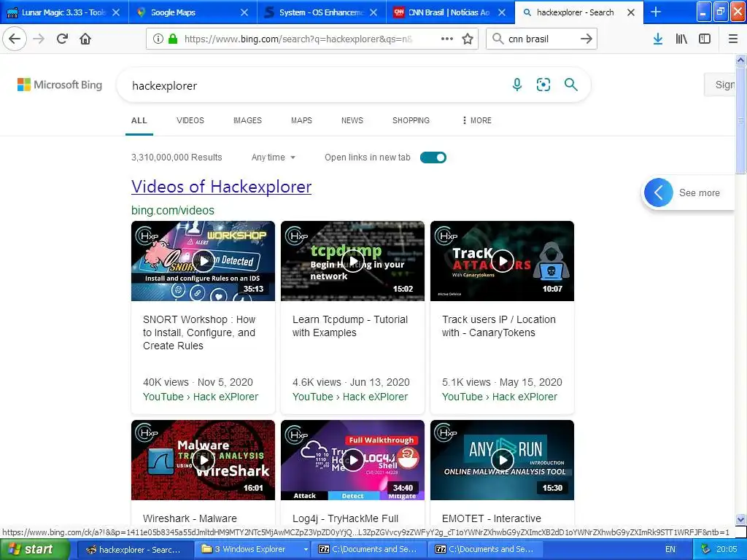The height and width of the screenshot is (560, 747).
Task: Close the Lunar Magic 3.33 tab
Action: point(116,12)
